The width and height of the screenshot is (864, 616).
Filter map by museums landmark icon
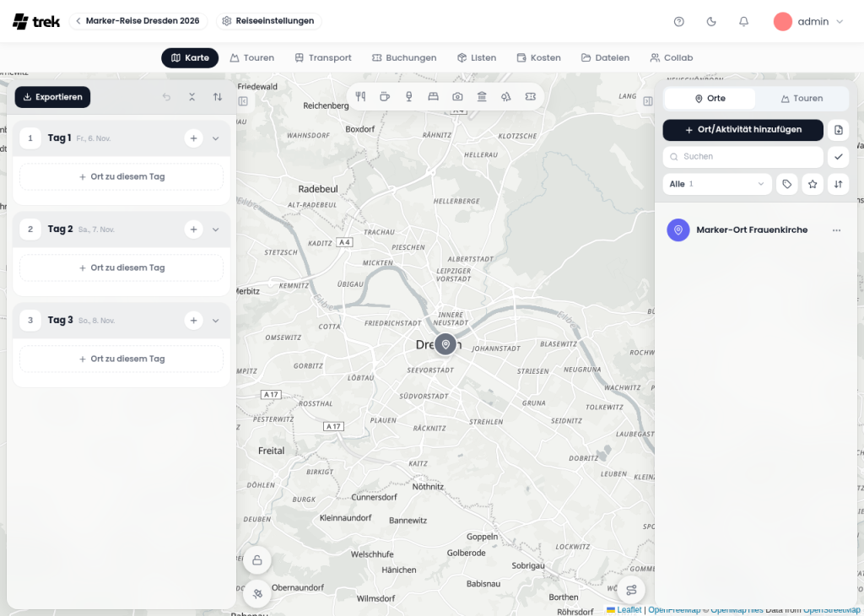482,96
